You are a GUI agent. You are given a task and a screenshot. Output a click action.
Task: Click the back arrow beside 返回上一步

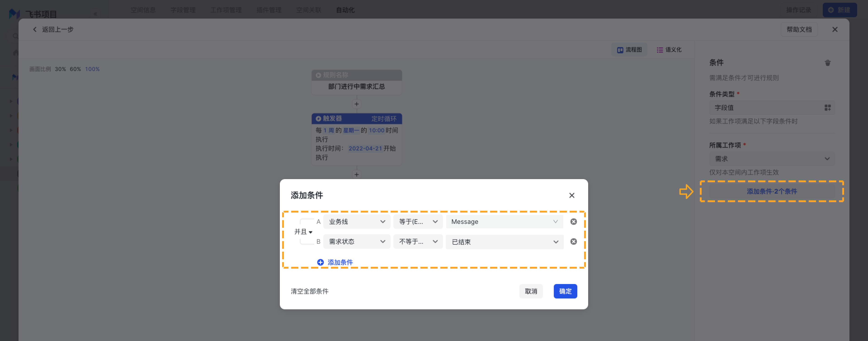[35, 29]
